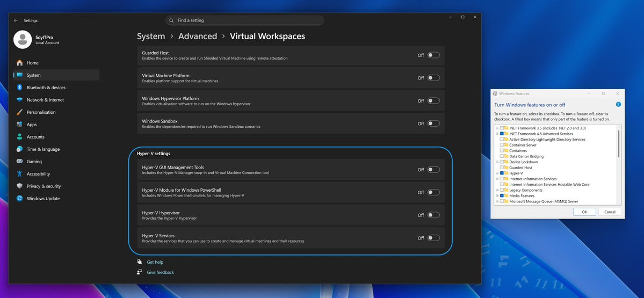Select Internet Information Services Hostable Web Core row
The image size is (644, 298).
tap(549, 185)
